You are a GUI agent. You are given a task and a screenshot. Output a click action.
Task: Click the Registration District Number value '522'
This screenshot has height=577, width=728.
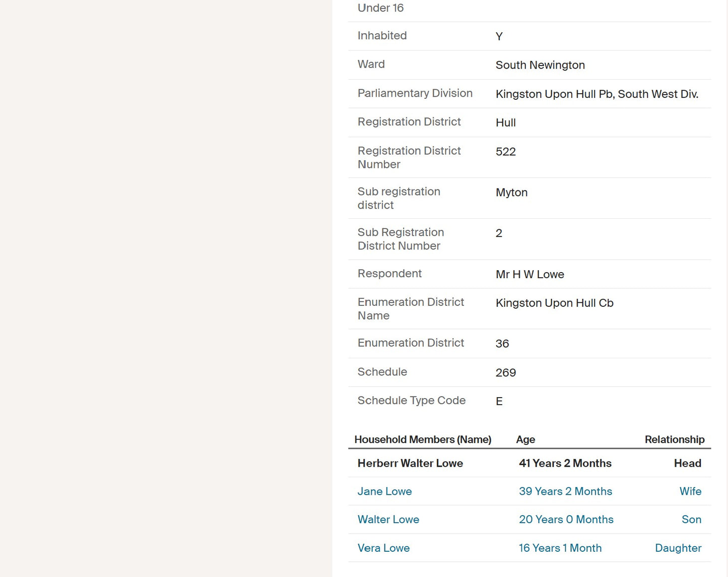click(505, 152)
